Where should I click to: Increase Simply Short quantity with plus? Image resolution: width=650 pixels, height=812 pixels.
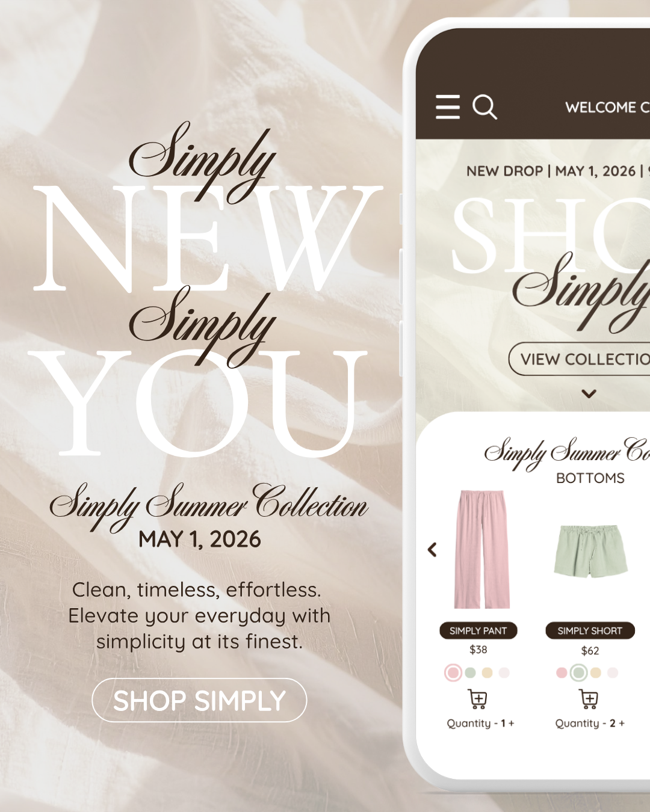coord(622,723)
